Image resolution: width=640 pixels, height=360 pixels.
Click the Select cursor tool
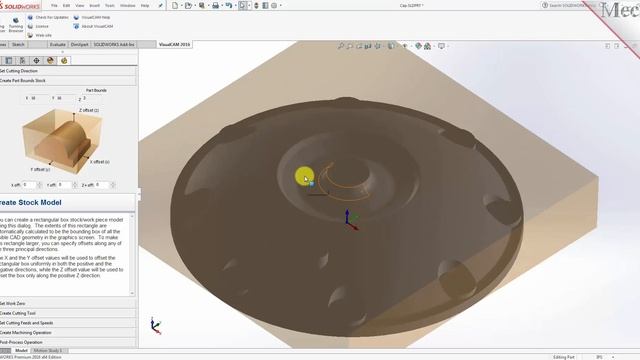[242, 5]
